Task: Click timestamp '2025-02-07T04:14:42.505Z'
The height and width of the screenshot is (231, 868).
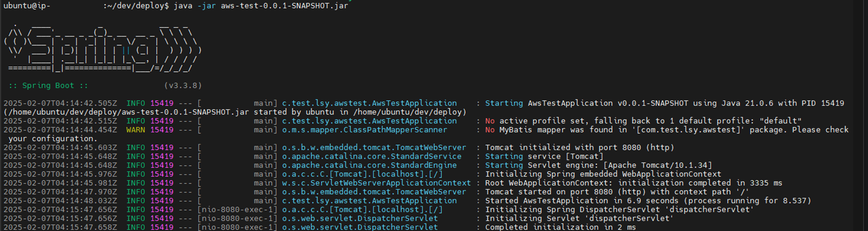Action: 60,103
